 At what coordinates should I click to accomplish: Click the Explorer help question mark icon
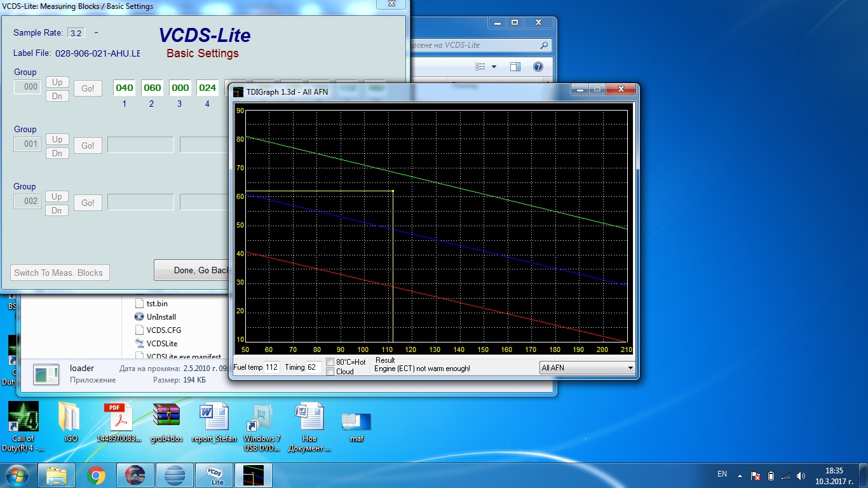click(538, 67)
